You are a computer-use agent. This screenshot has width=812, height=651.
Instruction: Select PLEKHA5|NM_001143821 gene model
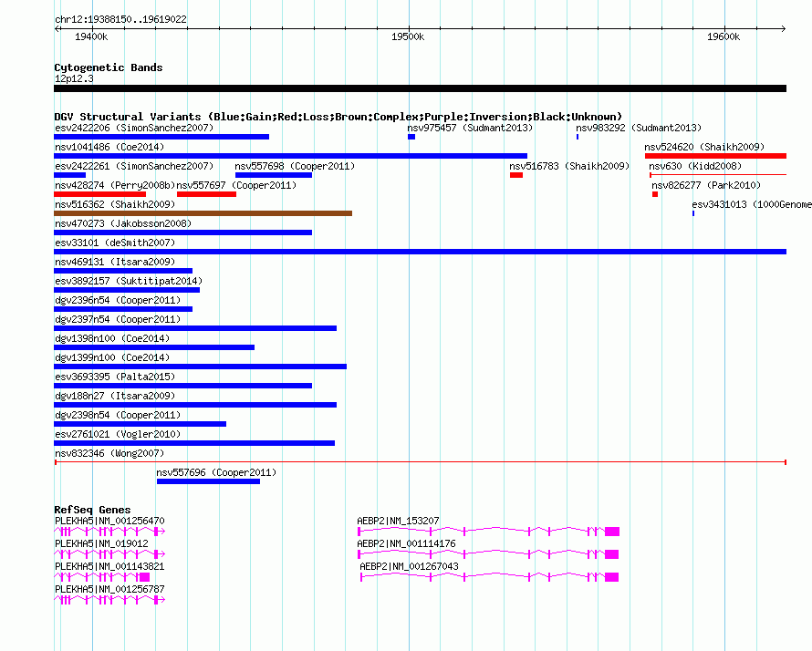click(102, 577)
